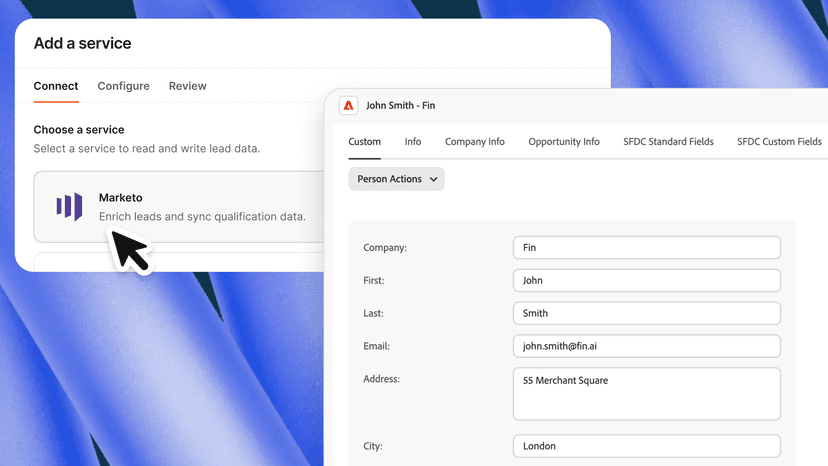Click the Marketo purple bars logo
Viewport: 828px width, 466px height.
[x=70, y=206]
